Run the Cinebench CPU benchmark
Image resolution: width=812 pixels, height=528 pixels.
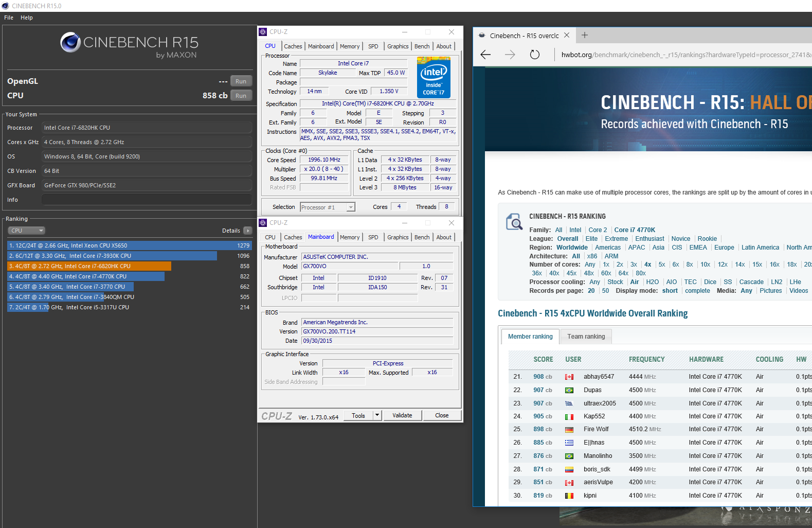241,96
